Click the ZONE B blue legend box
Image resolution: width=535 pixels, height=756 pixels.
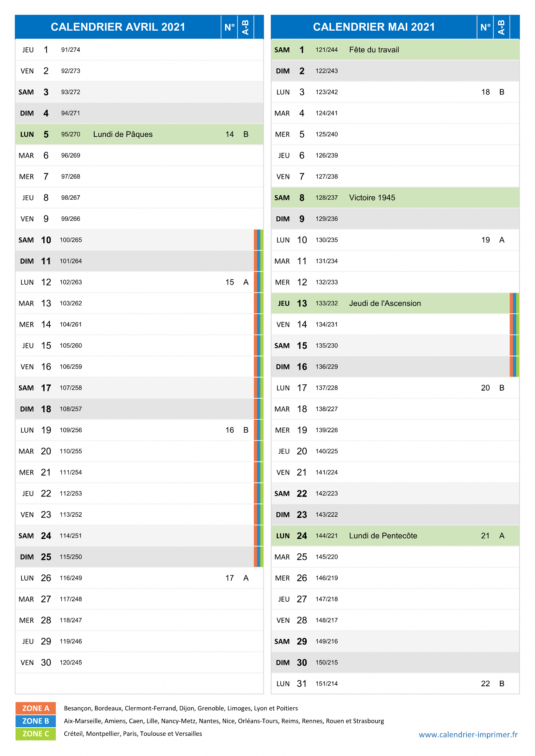(x=35, y=721)
